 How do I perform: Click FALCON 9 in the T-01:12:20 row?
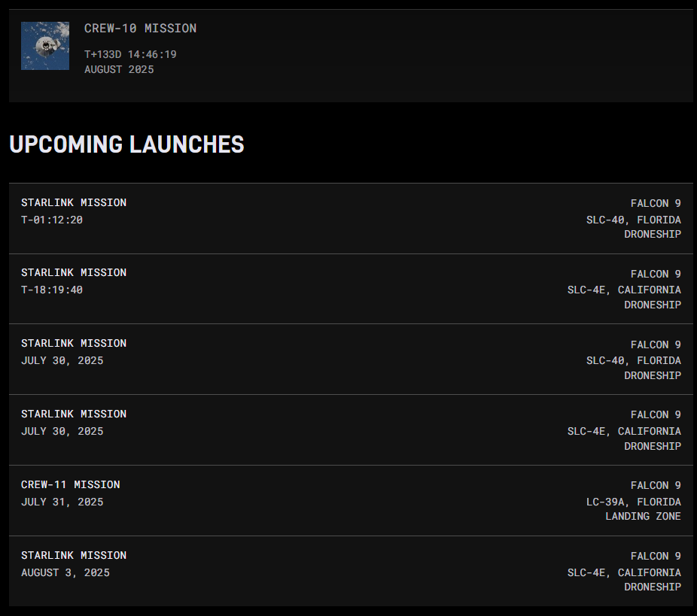(x=656, y=203)
